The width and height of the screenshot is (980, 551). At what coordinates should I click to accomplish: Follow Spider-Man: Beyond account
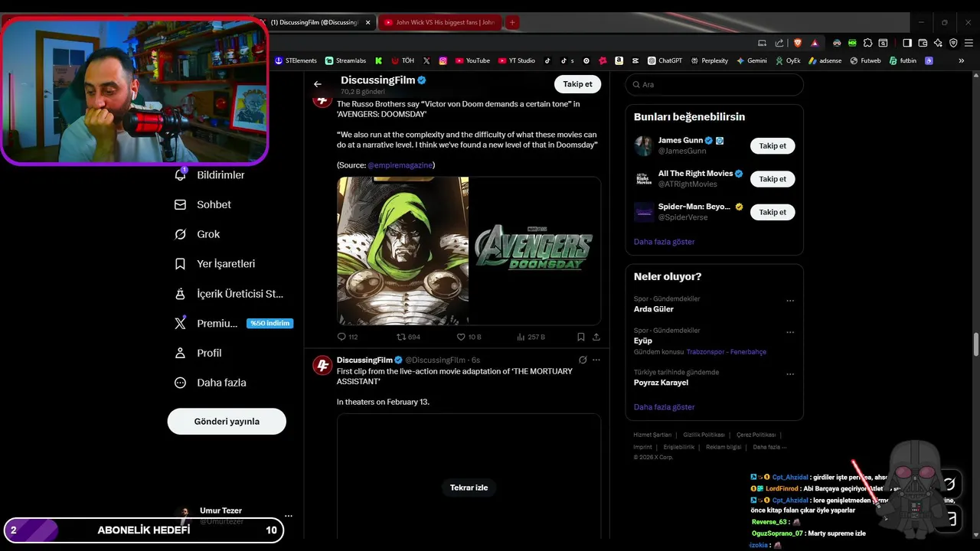click(x=773, y=212)
